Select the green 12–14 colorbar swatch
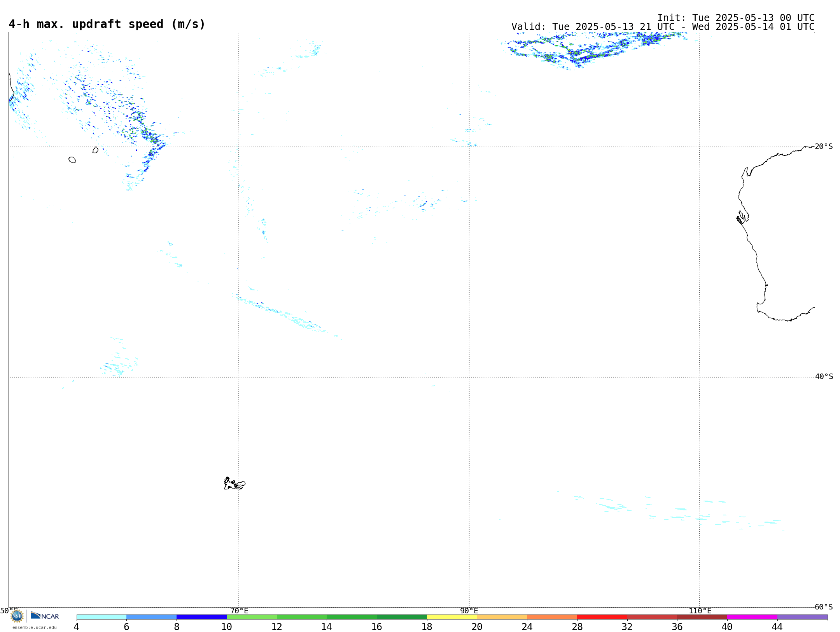Viewport: 840px width, 632px height. point(302,617)
